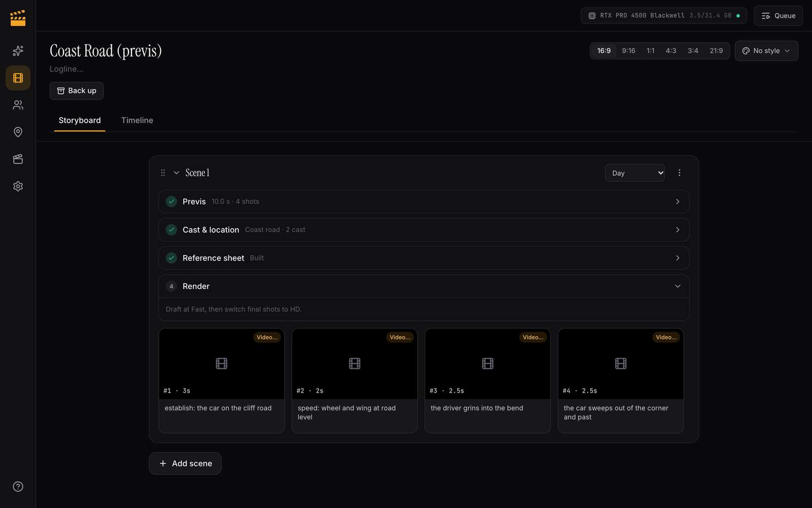Open the clapper media sidebar icon
812x508 pixels.
pyautogui.click(x=18, y=159)
